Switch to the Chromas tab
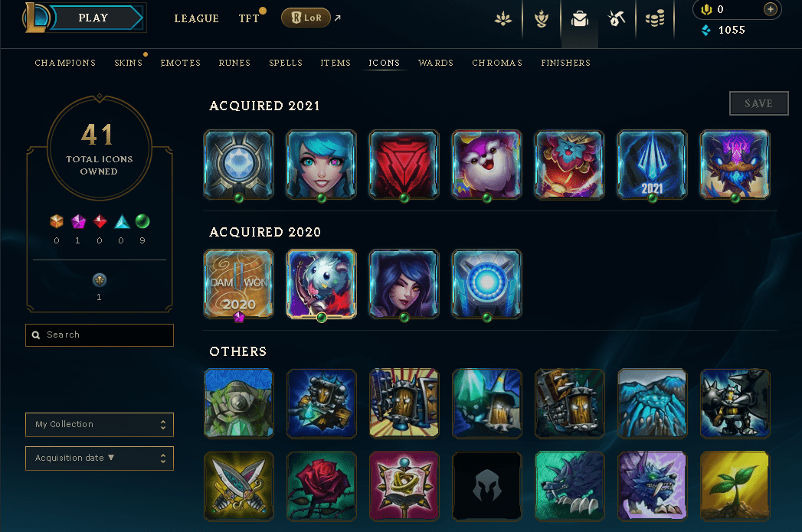 point(497,63)
